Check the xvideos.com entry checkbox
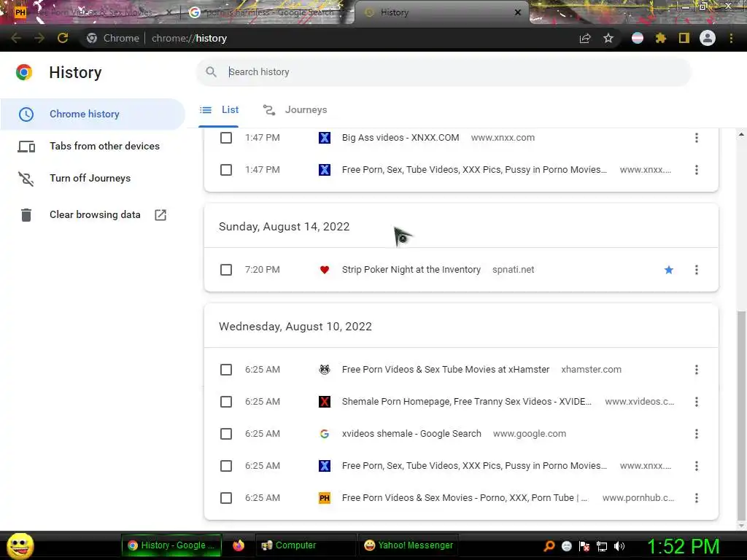Screen dimensions: 747x560 point(226,402)
